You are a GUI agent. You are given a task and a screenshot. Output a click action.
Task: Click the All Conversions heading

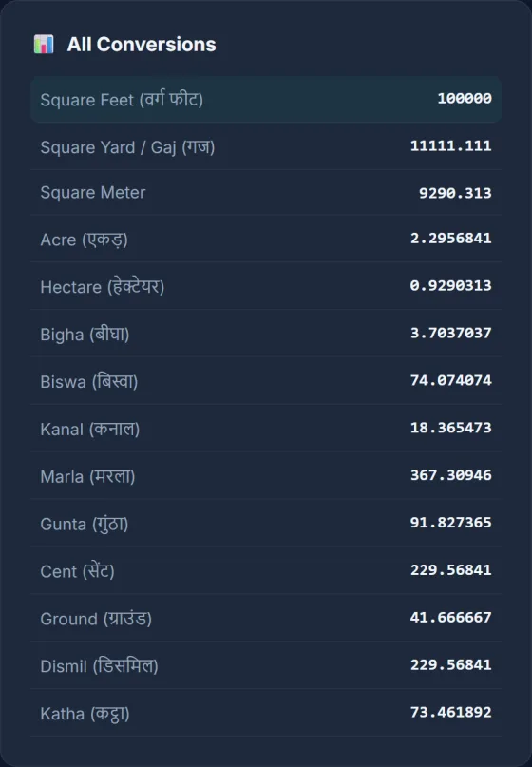pos(142,45)
